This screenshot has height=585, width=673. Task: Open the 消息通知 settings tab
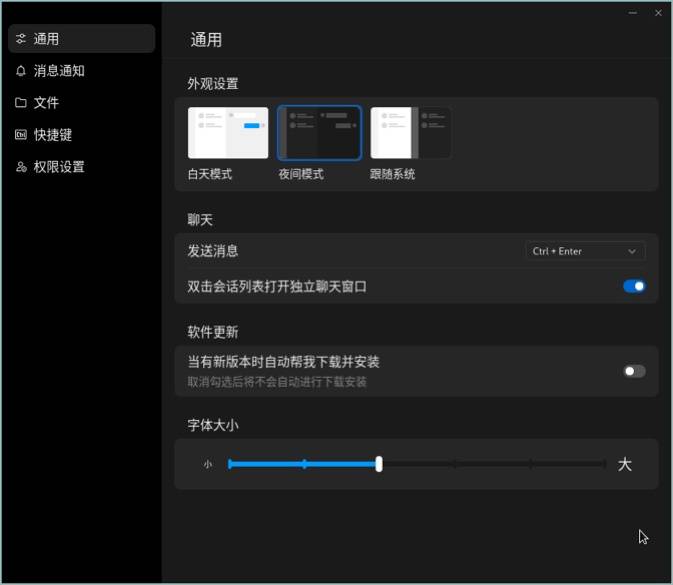59,71
